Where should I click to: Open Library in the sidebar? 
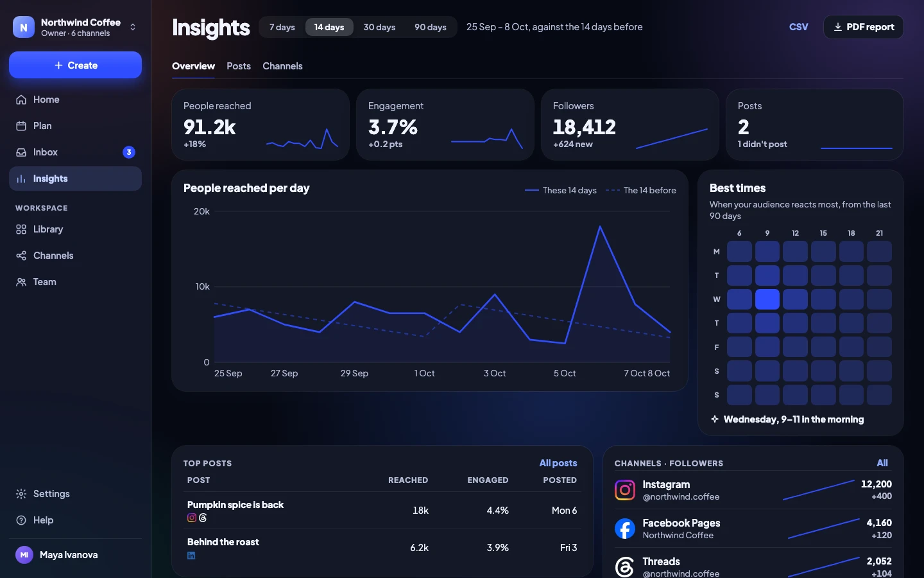click(75, 229)
